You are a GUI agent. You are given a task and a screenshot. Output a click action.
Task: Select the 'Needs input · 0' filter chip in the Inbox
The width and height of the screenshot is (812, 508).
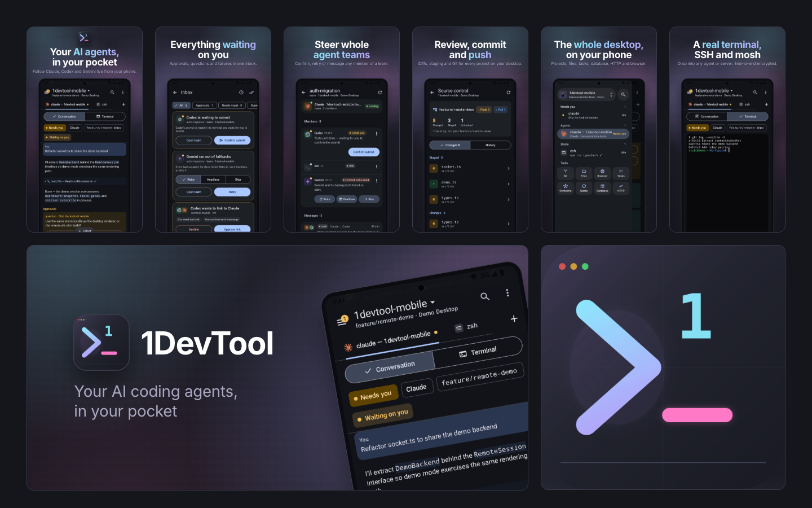point(232,106)
